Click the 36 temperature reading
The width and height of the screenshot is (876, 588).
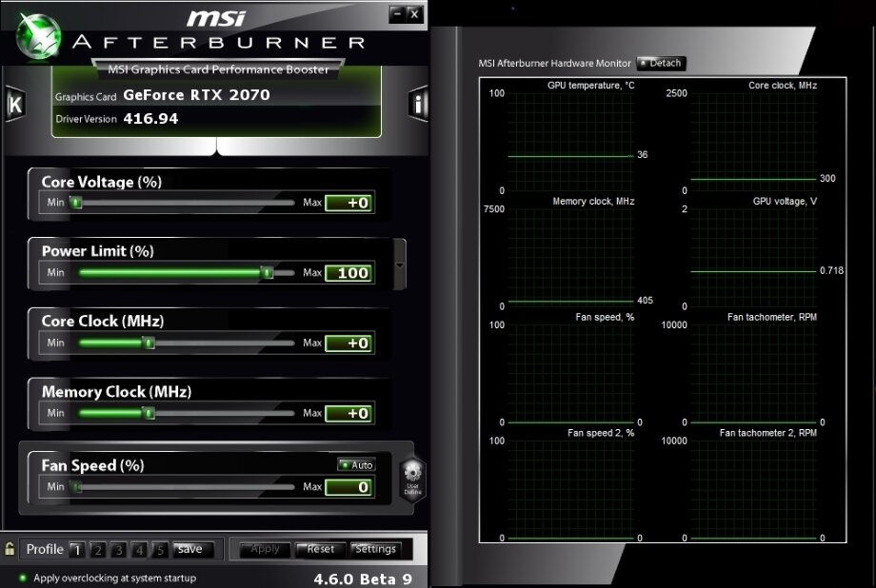coord(643,155)
